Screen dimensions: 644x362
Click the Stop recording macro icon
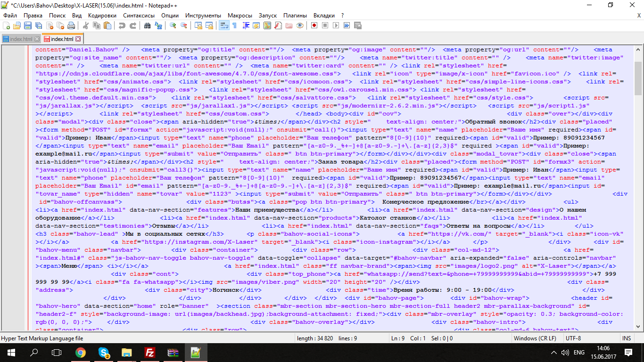[x=325, y=25]
